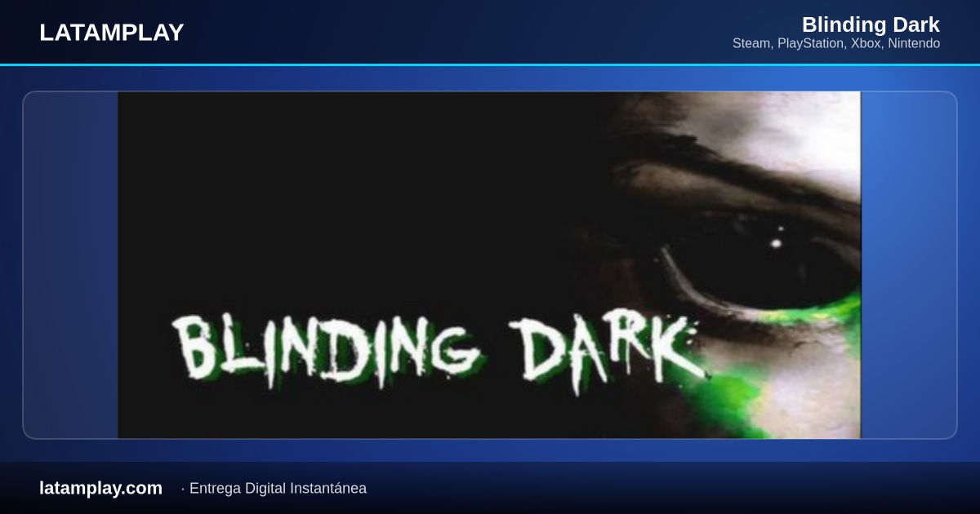This screenshot has height=514, width=980.
Task: Click the LATAMPLAY logo text
Action: coord(112,33)
